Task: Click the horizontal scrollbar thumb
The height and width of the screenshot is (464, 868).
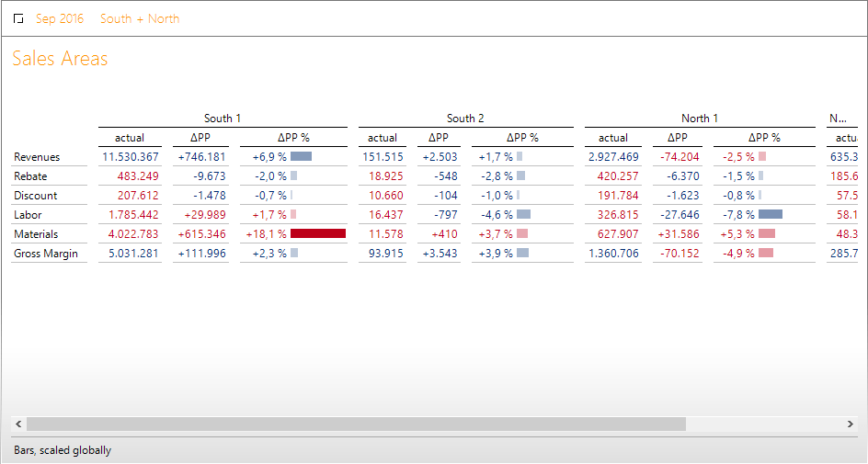Action: pos(356,424)
